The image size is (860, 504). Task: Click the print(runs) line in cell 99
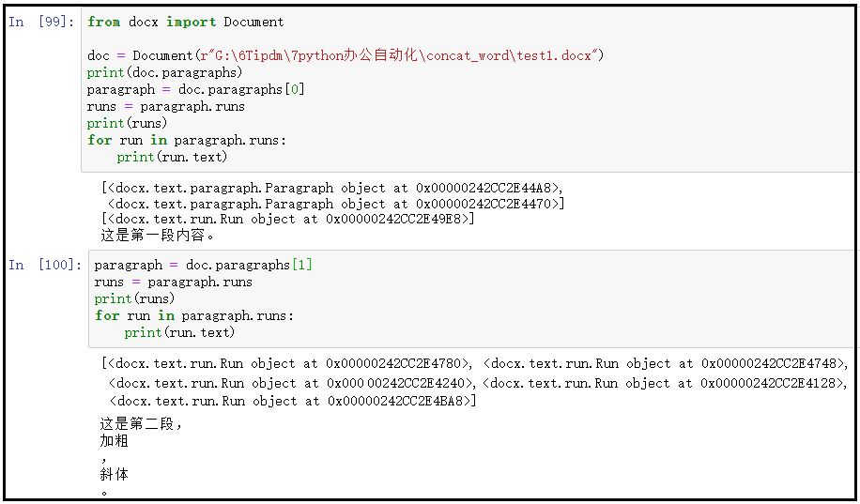pyautogui.click(x=127, y=123)
